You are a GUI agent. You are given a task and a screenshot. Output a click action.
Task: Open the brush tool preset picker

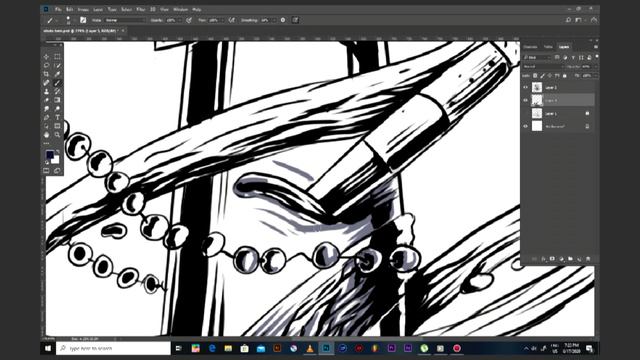click(x=51, y=20)
